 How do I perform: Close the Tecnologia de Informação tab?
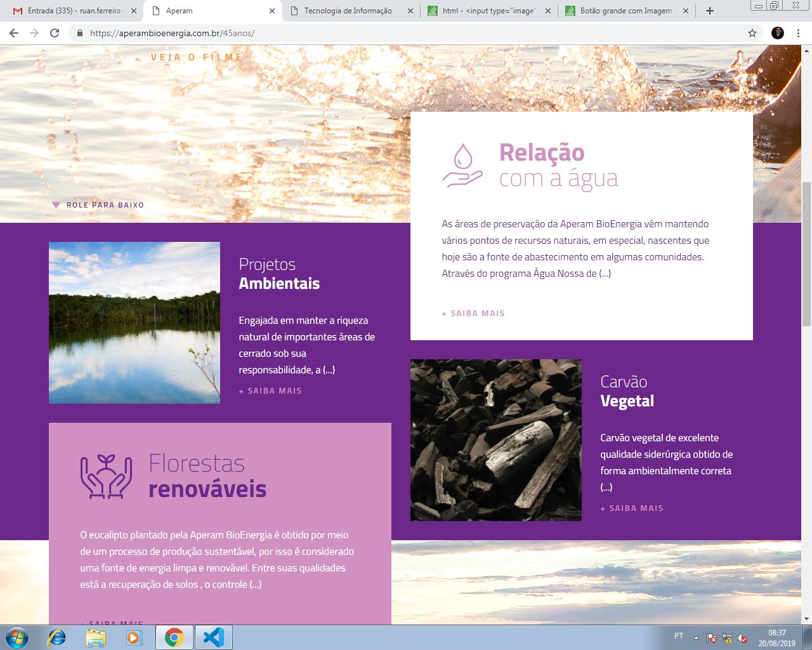410,11
